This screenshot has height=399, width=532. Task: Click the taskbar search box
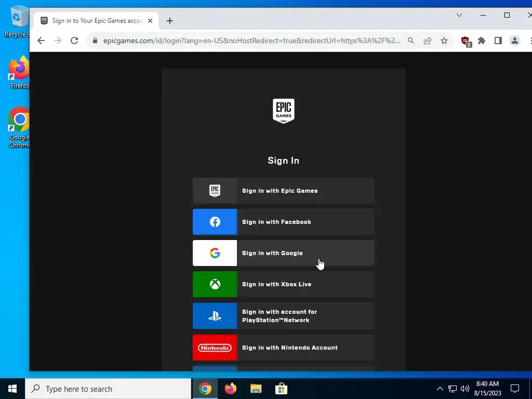108,389
